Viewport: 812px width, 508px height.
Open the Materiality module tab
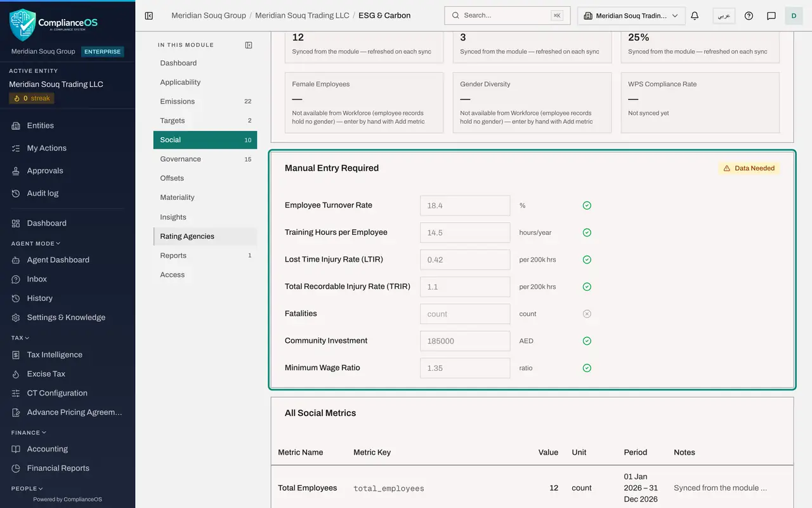[x=205, y=197]
